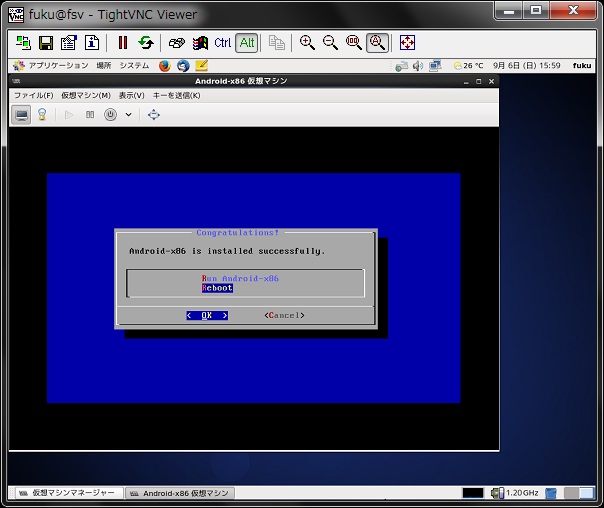Click the zoom in magnifier icon
Screen dimensions: 604x508
(x=307, y=43)
